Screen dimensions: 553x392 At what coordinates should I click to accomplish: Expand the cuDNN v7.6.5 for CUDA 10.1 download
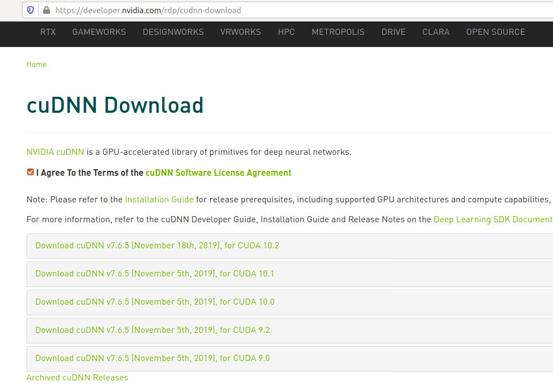pos(154,274)
